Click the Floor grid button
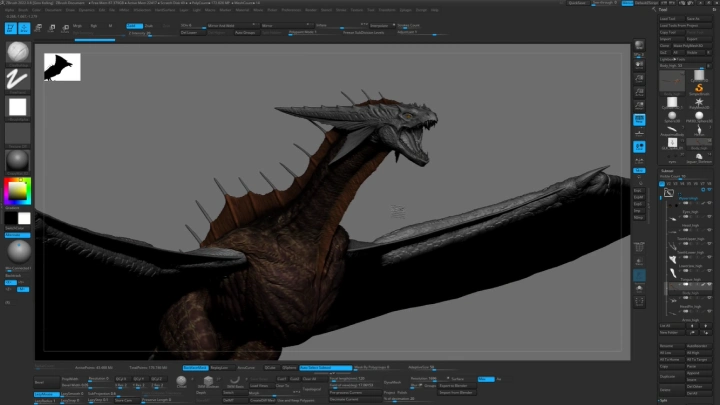This screenshot has height=405, width=720. click(x=639, y=133)
